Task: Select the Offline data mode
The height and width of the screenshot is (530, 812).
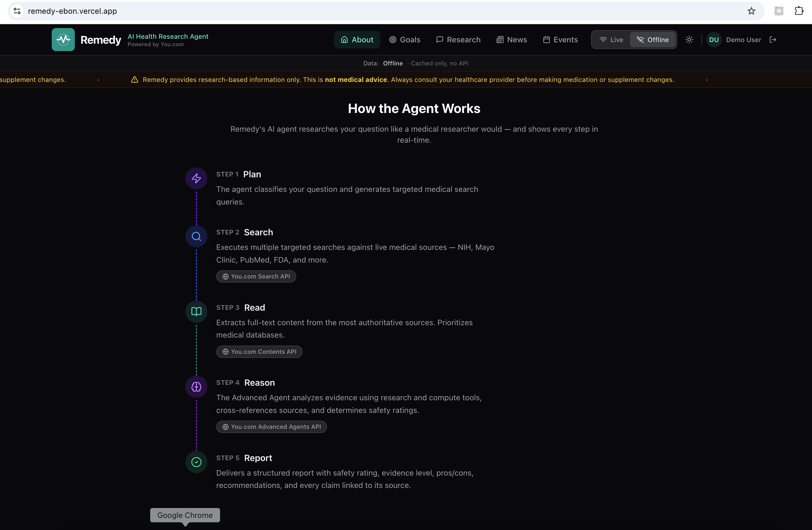Action: coord(652,40)
